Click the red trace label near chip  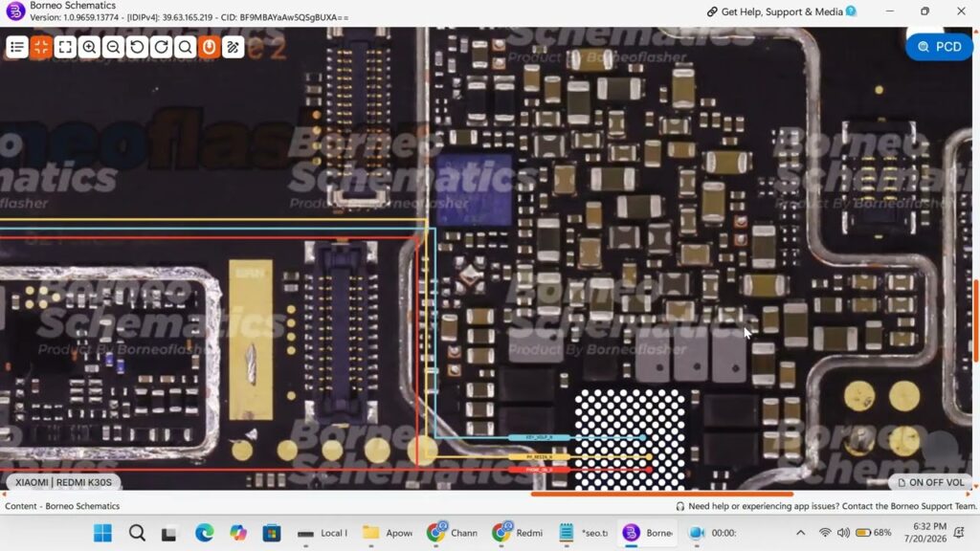tap(539, 470)
